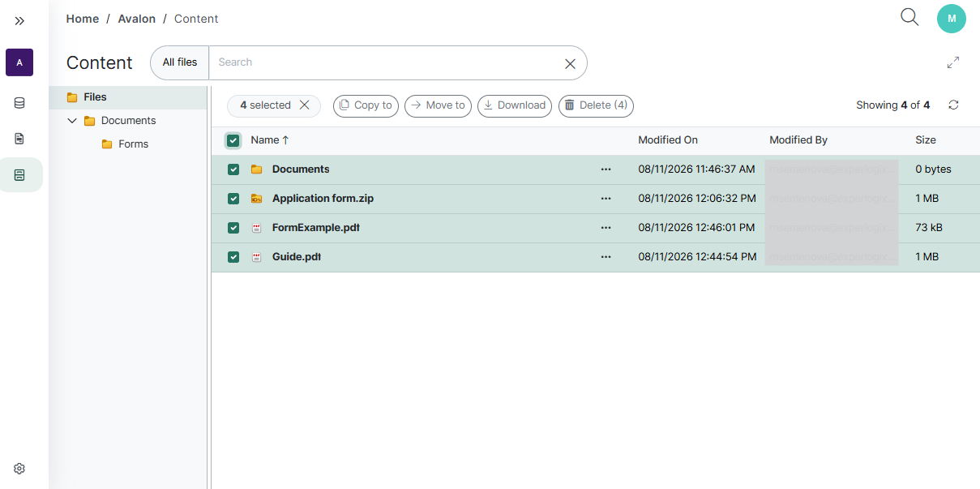Screen dimensions: 980x489
Task: Open settings gear in sidebar
Action: coord(19,468)
